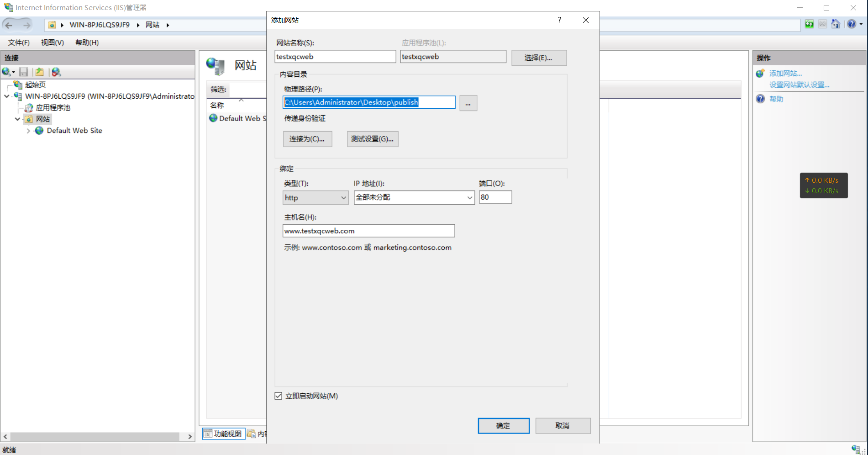Click the save connections disk icon
Viewport: 868px width, 455px height.
[24, 72]
